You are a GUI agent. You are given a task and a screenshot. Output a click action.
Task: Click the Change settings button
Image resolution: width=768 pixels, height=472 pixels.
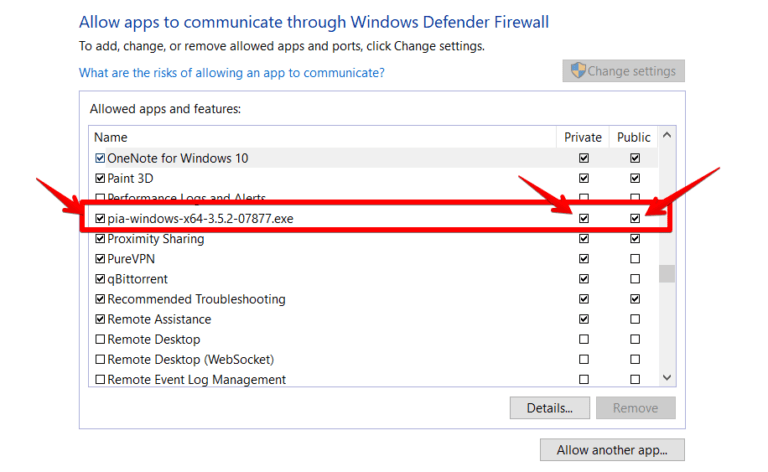pyautogui.click(x=623, y=71)
